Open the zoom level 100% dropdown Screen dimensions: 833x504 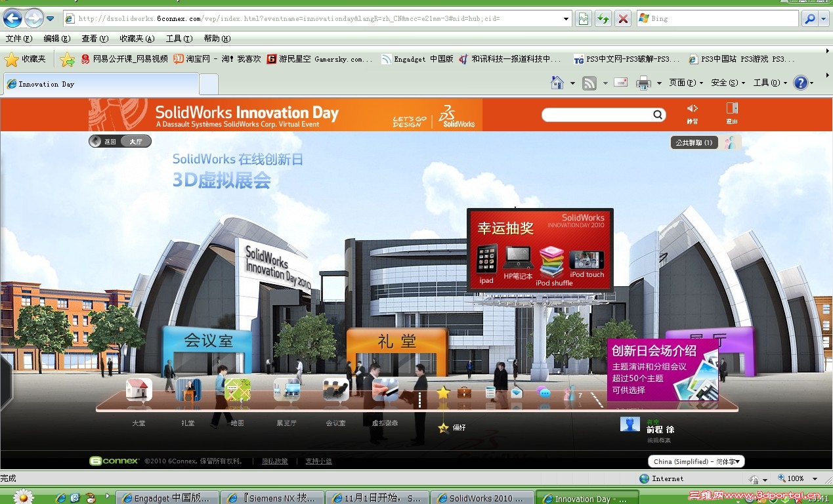[815, 479]
